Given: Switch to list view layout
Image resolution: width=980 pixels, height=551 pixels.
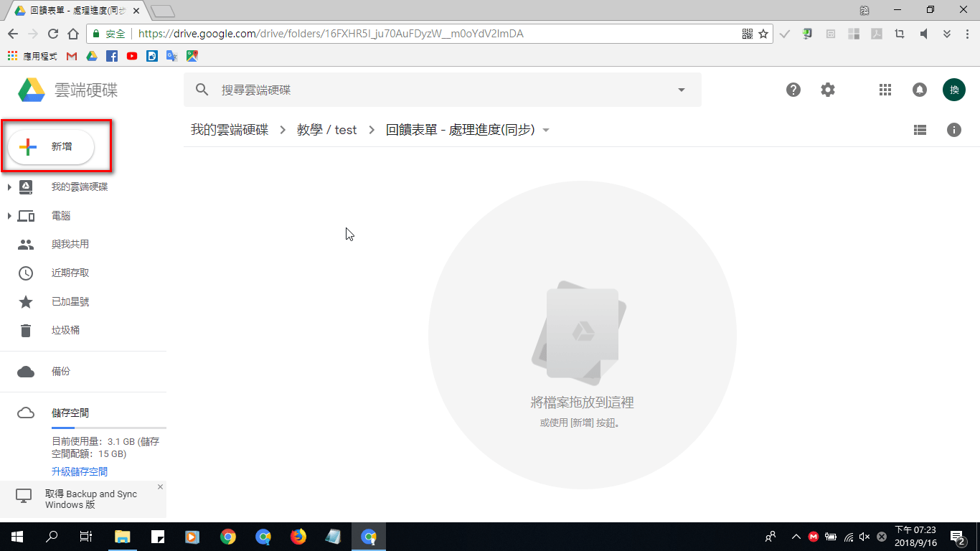Looking at the screenshot, I should 920,130.
